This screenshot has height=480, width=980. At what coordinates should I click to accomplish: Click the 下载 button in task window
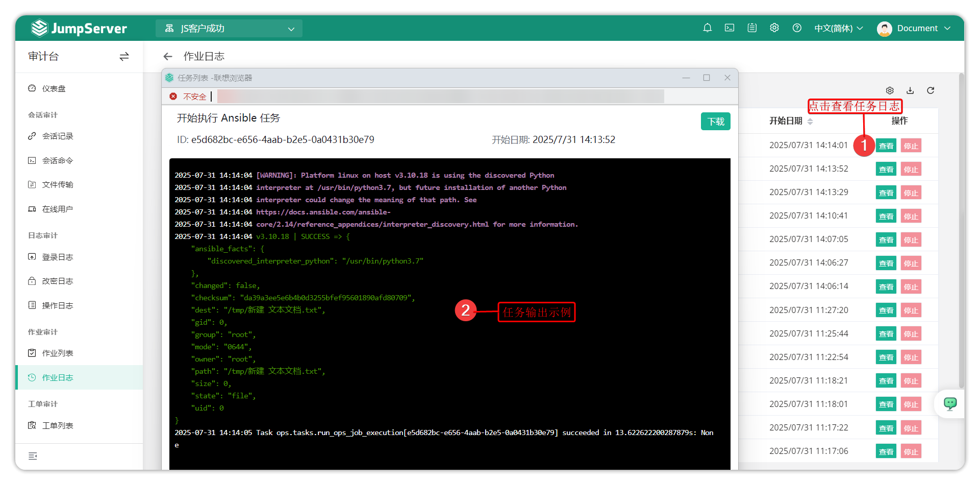click(x=716, y=122)
